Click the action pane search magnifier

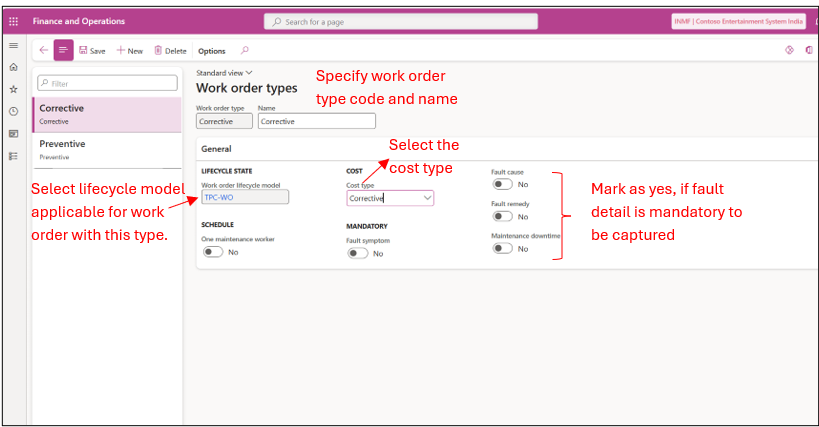coord(244,51)
